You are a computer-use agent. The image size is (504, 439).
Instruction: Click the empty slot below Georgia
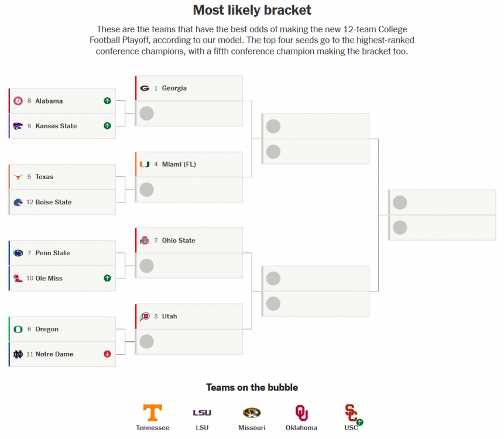click(x=189, y=114)
